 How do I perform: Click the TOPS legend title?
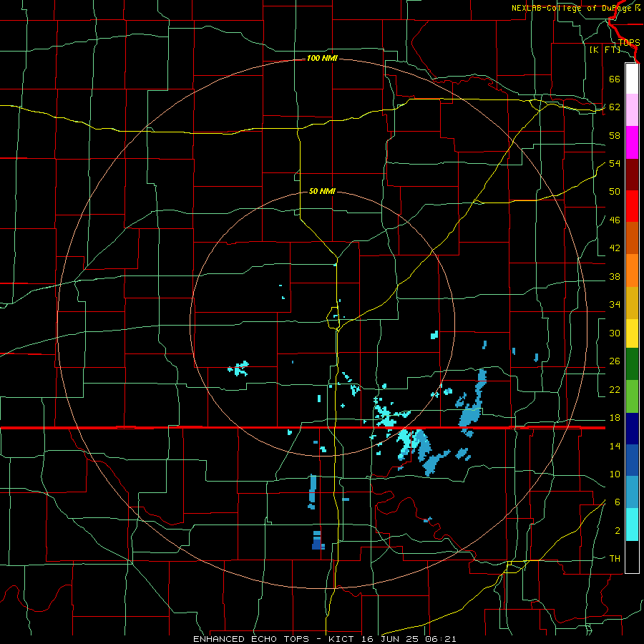[x=629, y=43]
